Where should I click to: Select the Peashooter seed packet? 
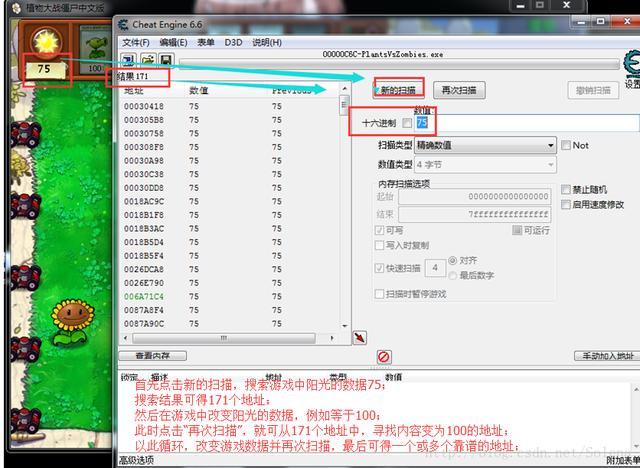(x=95, y=50)
